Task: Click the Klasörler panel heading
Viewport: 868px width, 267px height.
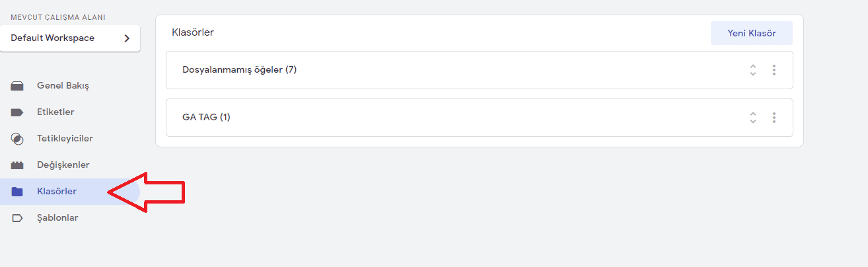Action: 193,32
